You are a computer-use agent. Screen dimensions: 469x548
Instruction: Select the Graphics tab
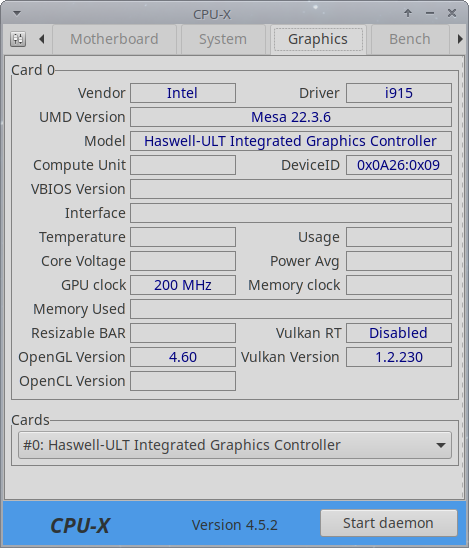pos(318,39)
